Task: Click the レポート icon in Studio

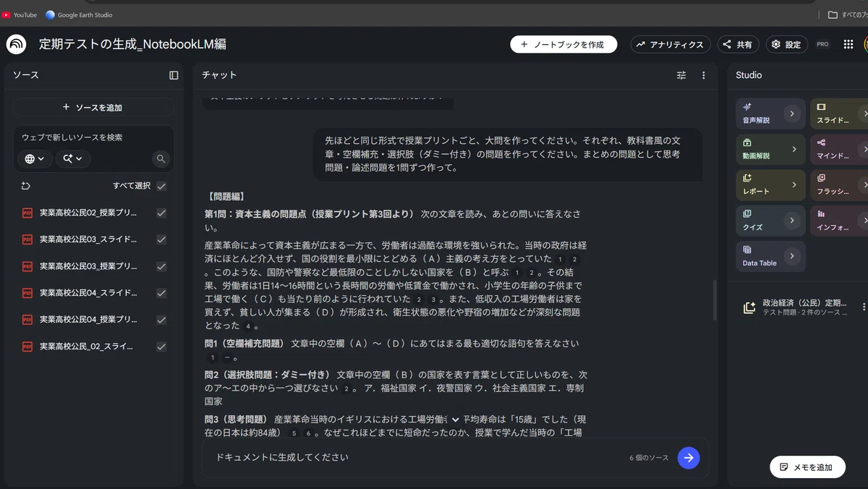Action: [x=747, y=178]
